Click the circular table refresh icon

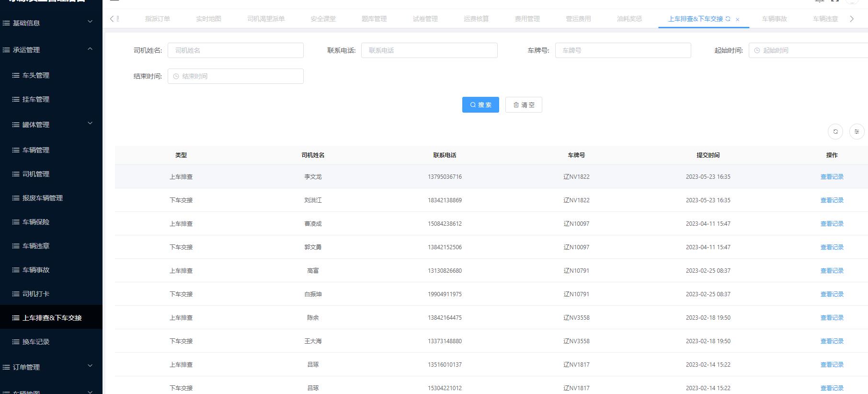(x=835, y=131)
